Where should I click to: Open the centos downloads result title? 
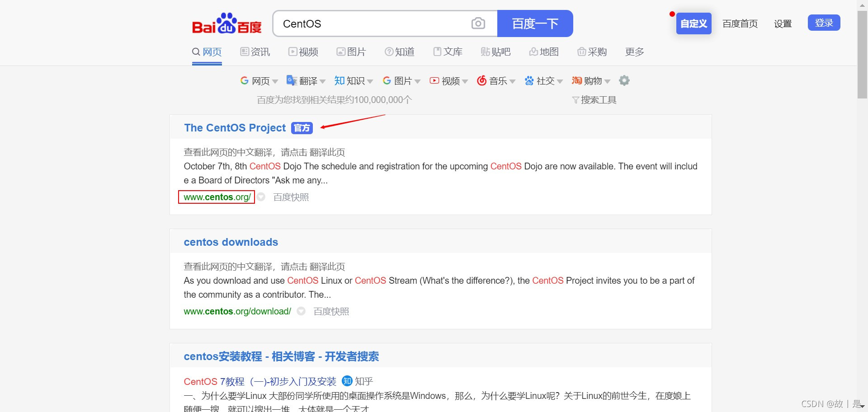click(231, 242)
